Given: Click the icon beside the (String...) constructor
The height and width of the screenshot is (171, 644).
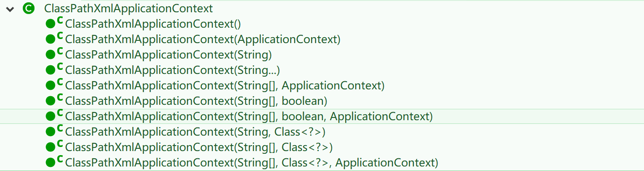Looking at the screenshot, I should [54, 70].
